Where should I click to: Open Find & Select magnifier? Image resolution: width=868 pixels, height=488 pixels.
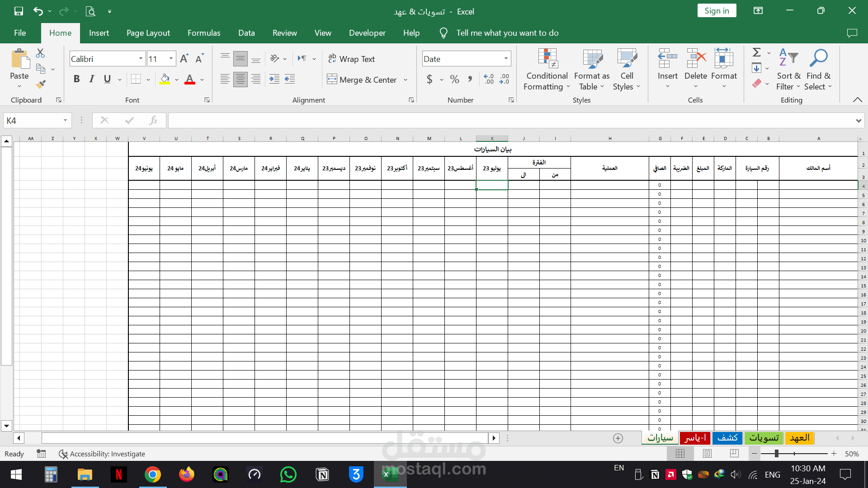click(818, 70)
